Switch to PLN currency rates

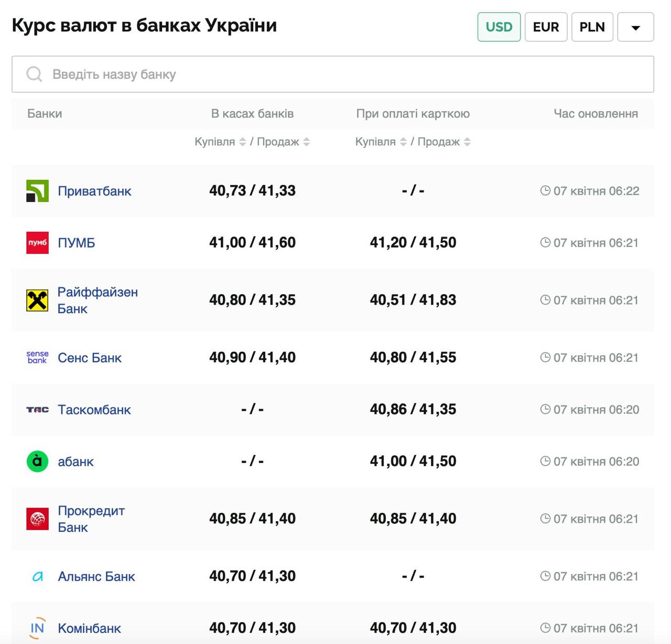click(592, 27)
